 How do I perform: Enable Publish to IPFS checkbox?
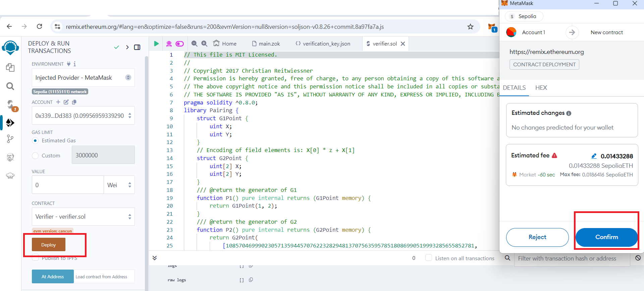click(x=35, y=258)
